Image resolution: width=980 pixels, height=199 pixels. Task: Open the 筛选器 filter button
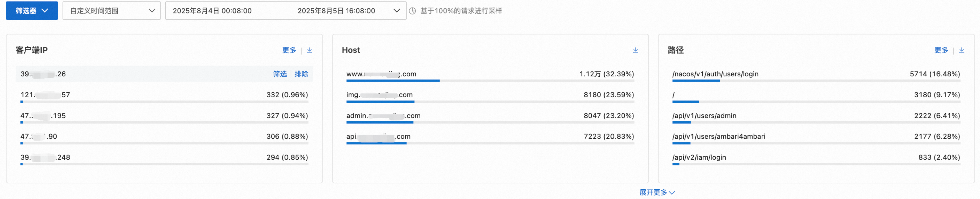32,11
